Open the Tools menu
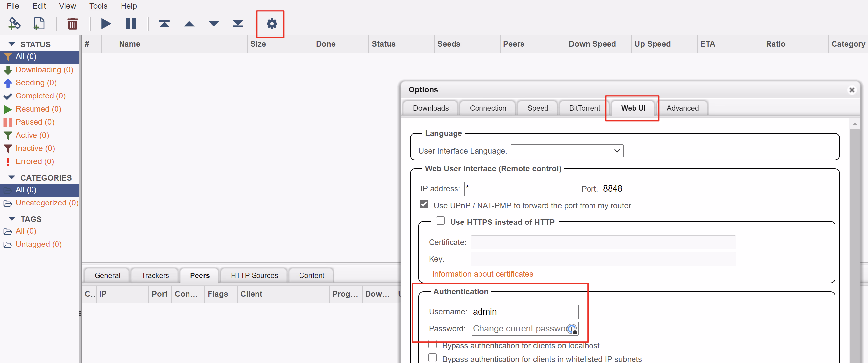Screen dimensions: 868x363 pyautogui.click(x=98, y=6)
